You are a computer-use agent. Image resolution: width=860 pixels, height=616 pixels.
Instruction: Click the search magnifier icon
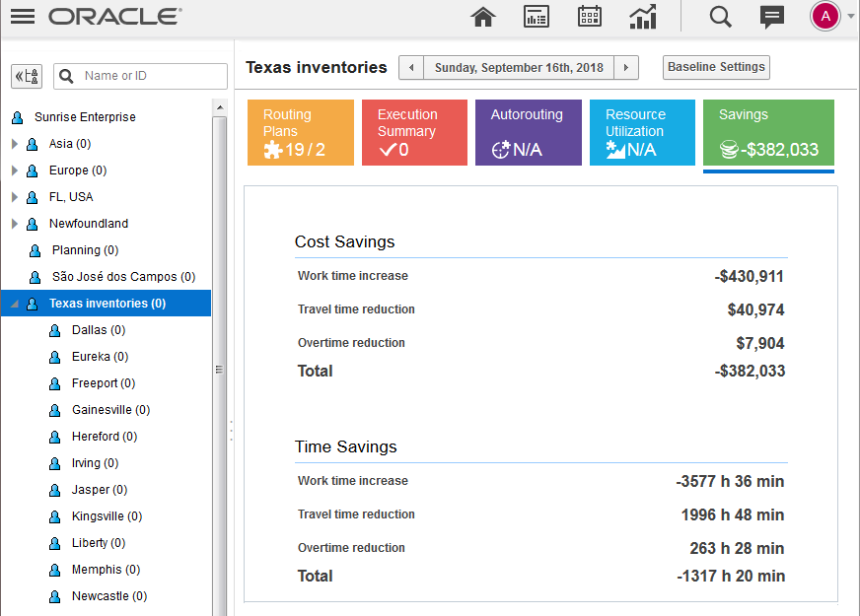point(721,17)
